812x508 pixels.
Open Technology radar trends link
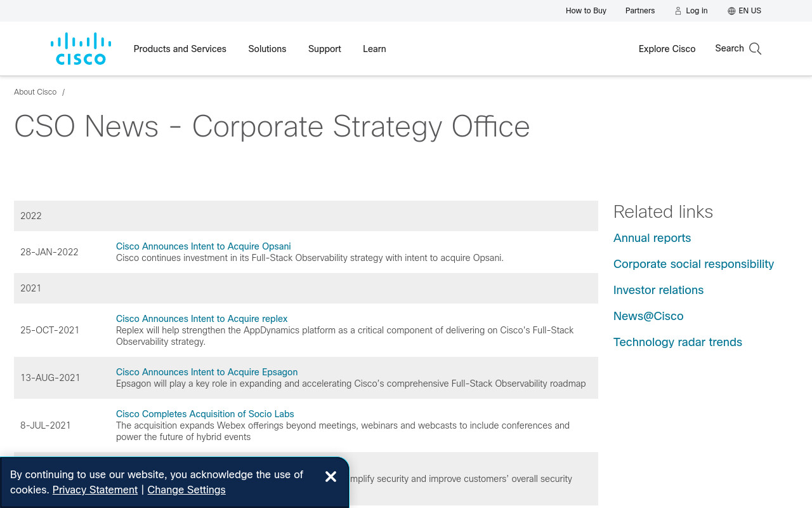pyautogui.click(x=678, y=342)
